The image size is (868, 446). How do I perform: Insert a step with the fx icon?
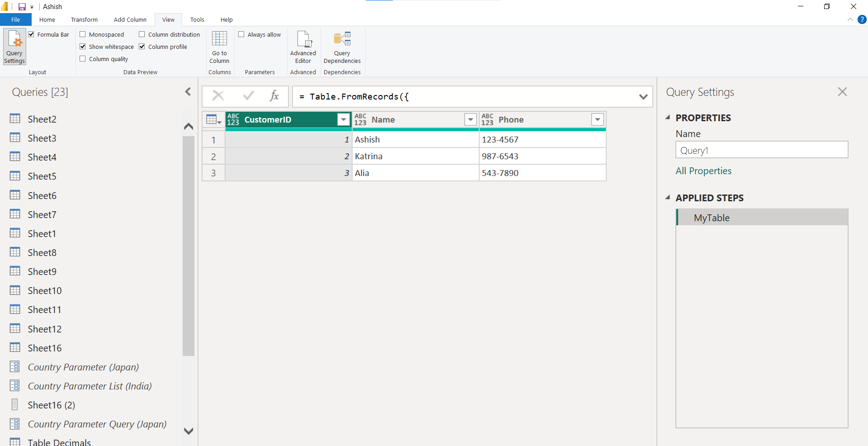click(x=274, y=96)
